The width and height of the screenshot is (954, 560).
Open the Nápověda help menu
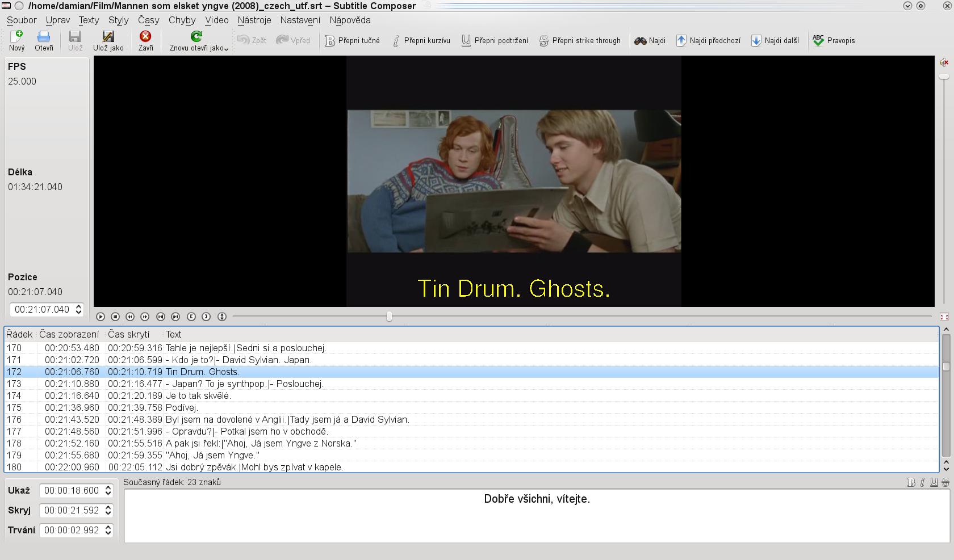coord(350,20)
